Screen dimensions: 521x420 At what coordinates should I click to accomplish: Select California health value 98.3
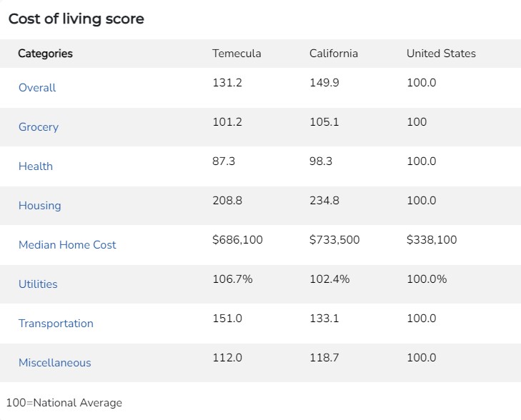coord(321,161)
